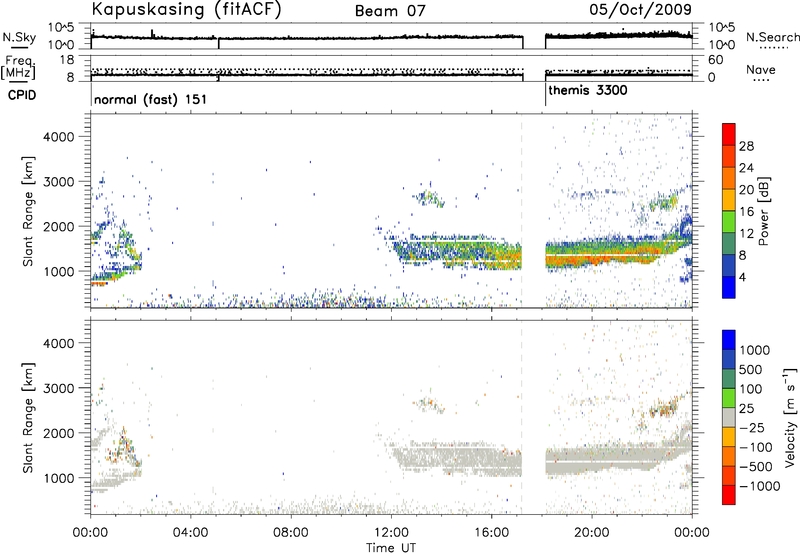Image resolution: width=800 pixels, height=554 pixels.
Task: Click the velocity panel 'Slant Range [km]' label
Action: 28,417
